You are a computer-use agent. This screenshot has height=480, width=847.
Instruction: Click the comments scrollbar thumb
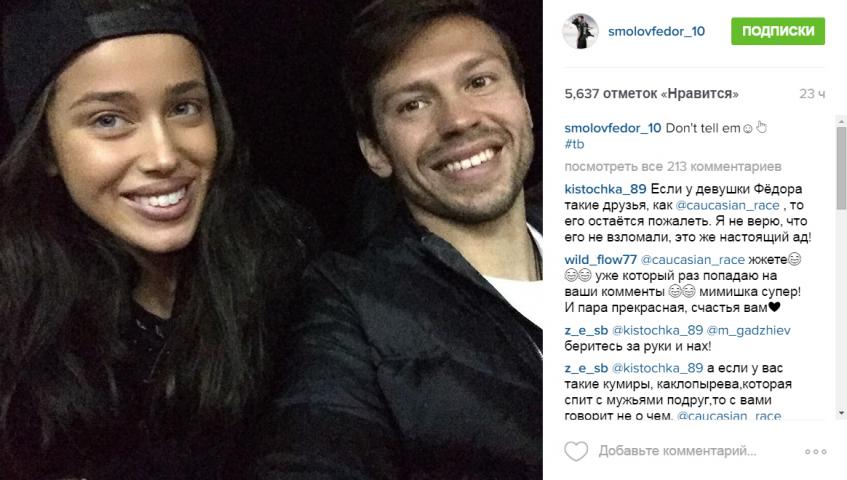point(841,168)
